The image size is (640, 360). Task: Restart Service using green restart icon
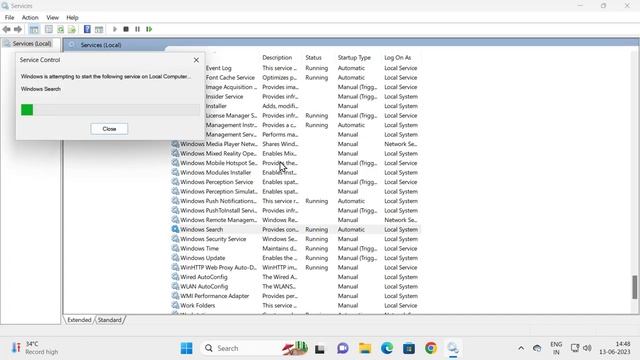pyautogui.click(x=149, y=29)
